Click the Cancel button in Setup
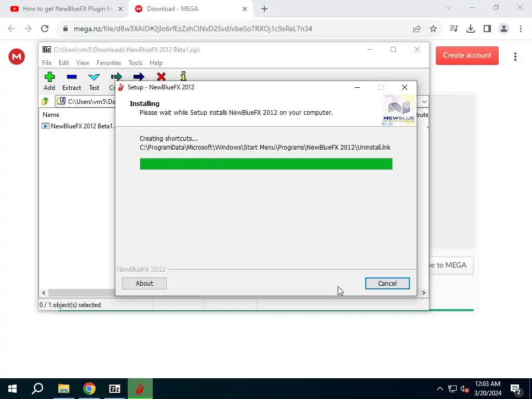This screenshot has width=532, height=399. 387,283
